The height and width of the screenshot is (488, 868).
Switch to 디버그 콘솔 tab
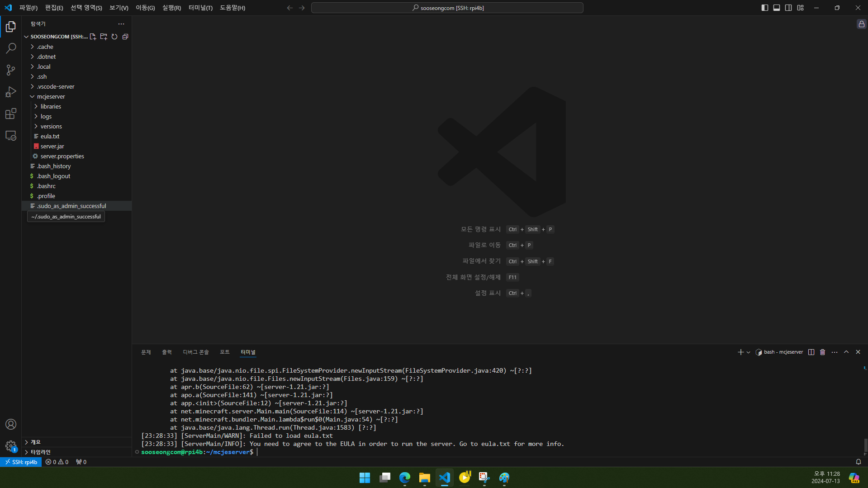[x=196, y=352]
